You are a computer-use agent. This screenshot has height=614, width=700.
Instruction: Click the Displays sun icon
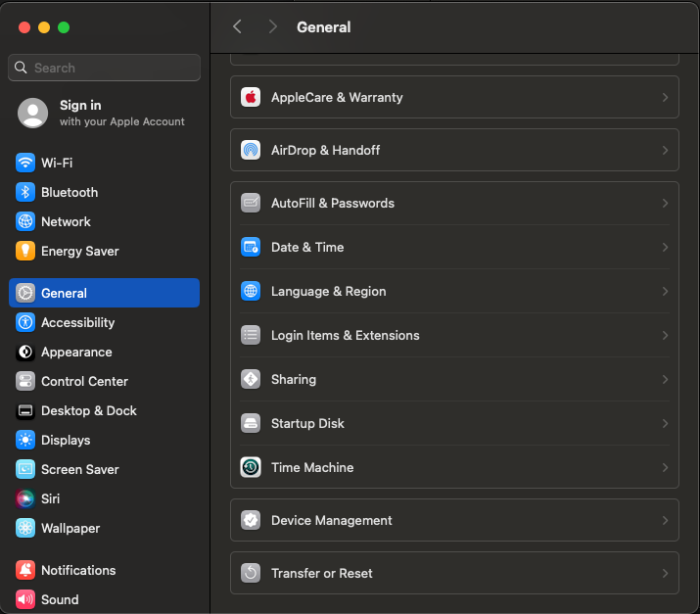(x=25, y=440)
